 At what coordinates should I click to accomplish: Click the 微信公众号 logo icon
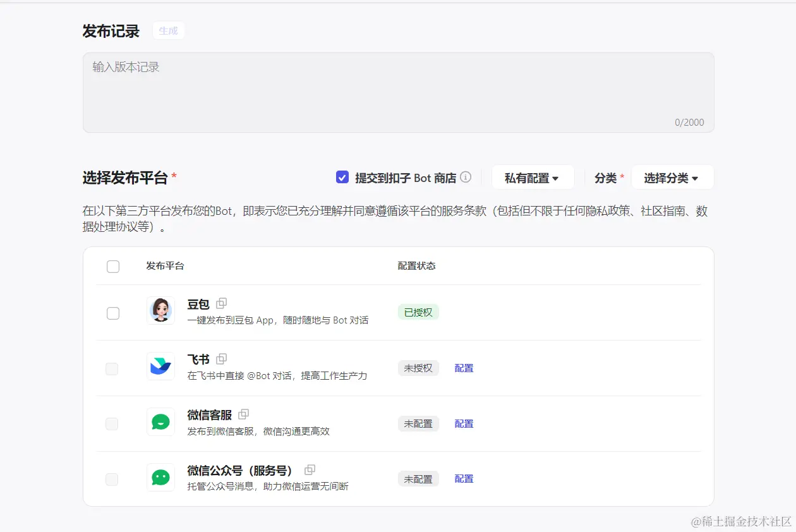(160, 477)
